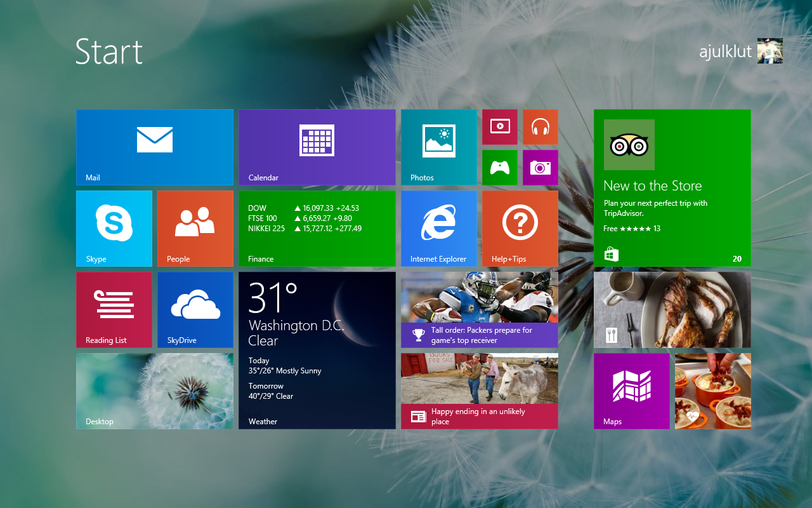Click the News newspaper icon
The image size is (812, 508).
(x=419, y=417)
